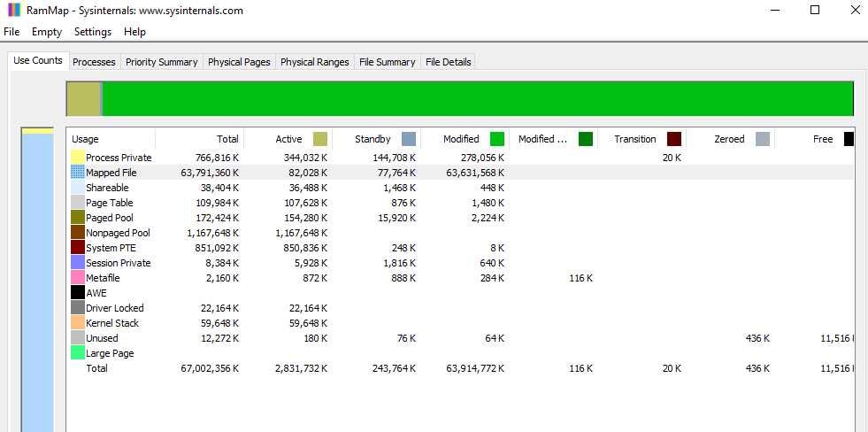
Task: Click the Transition column header
Action: (x=642, y=139)
